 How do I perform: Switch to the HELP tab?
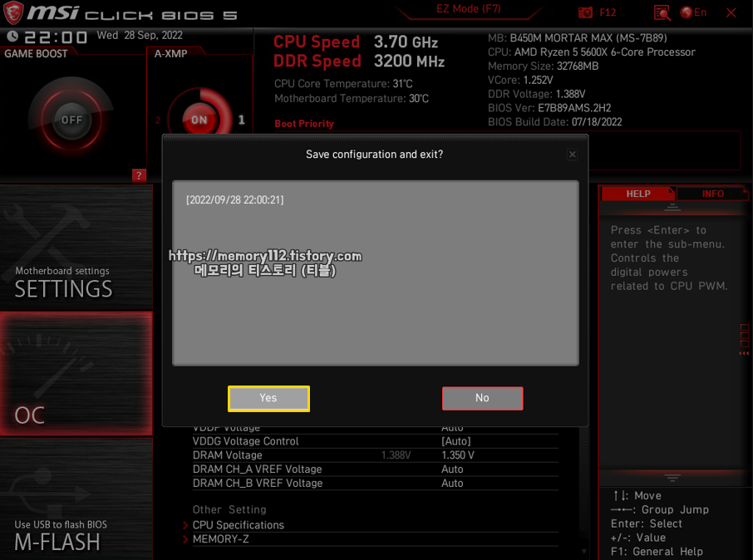click(x=637, y=194)
